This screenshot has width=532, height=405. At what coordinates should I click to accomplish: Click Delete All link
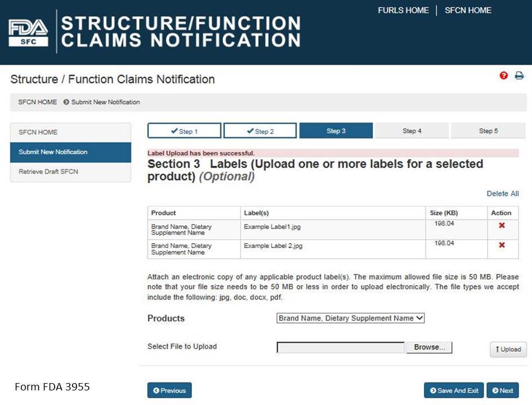pyautogui.click(x=503, y=193)
